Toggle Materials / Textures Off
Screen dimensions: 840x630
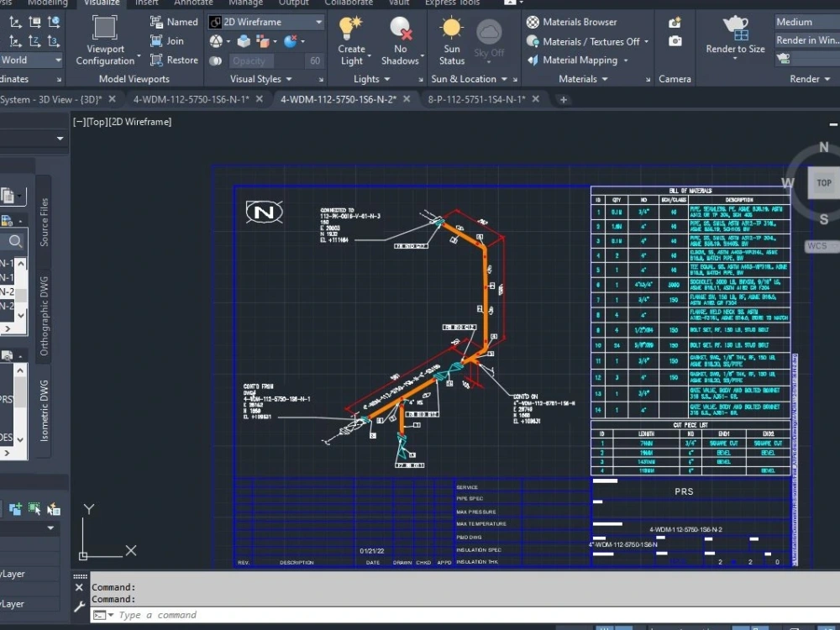[x=587, y=41]
